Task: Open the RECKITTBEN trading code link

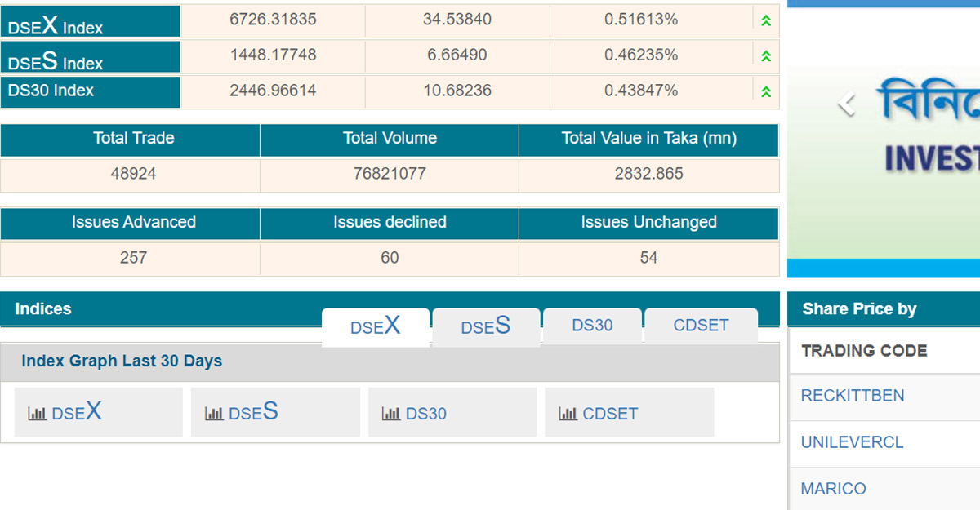Action: click(x=853, y=396)
